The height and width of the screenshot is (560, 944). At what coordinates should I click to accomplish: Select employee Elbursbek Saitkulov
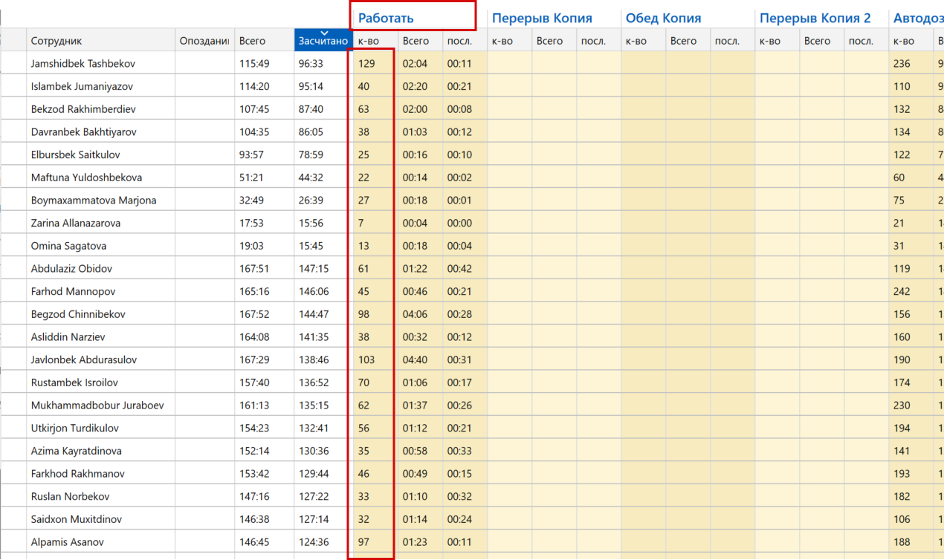tap(76, 154)
